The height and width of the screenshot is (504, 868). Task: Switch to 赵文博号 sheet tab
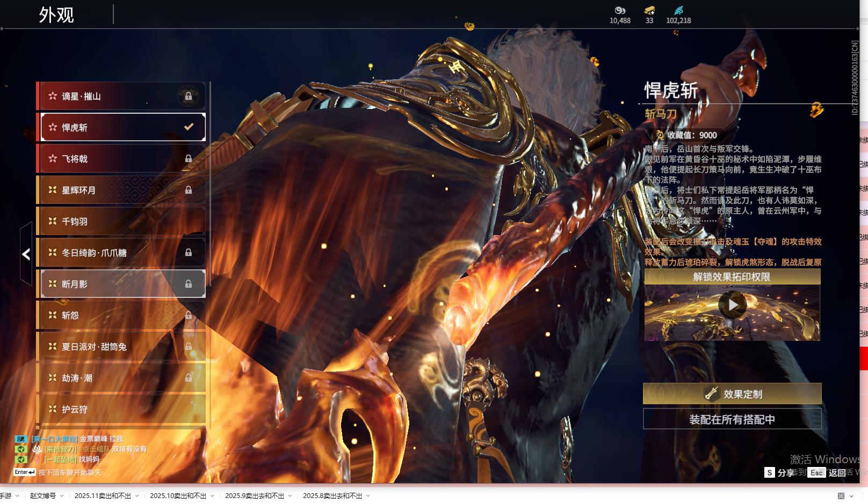(43, 496)
